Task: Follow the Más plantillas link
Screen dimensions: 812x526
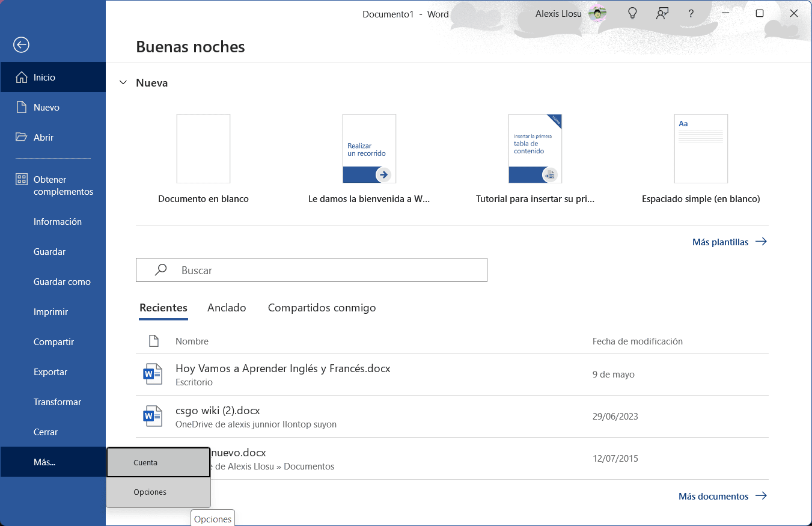Action: (x=730, y=242)
